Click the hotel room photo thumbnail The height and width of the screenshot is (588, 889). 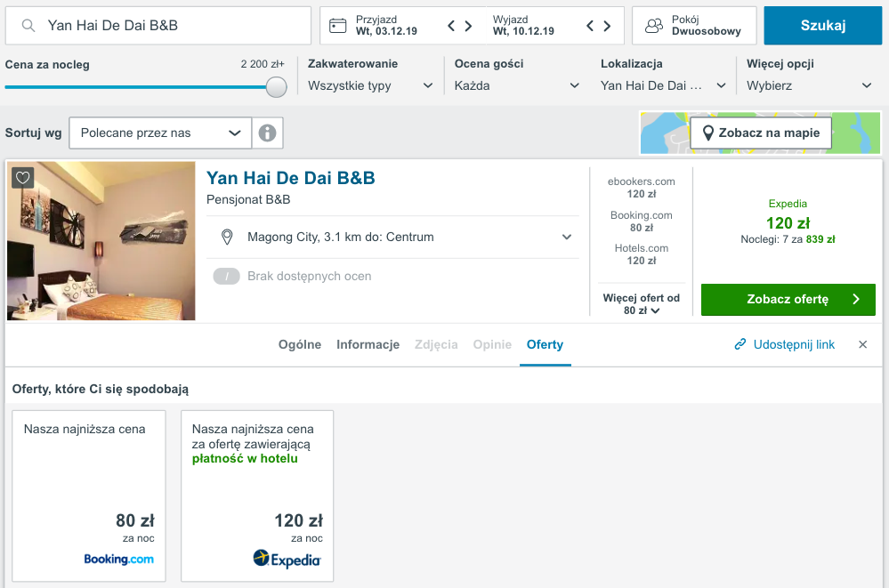(x=101, y=241)
